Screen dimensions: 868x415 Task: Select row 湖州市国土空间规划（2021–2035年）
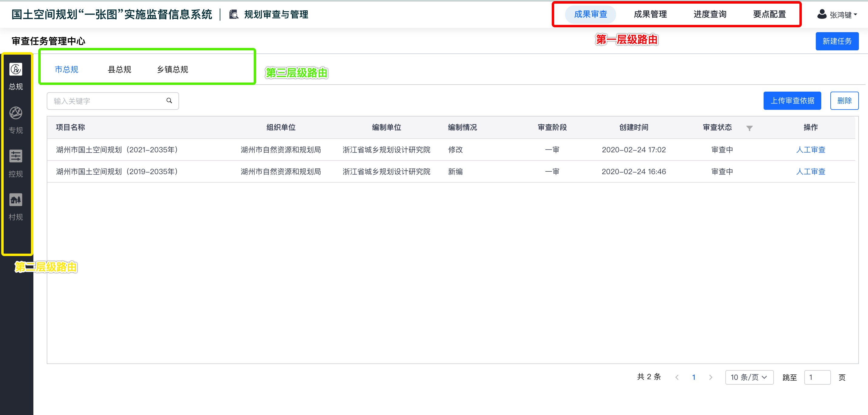click(451, 150)
